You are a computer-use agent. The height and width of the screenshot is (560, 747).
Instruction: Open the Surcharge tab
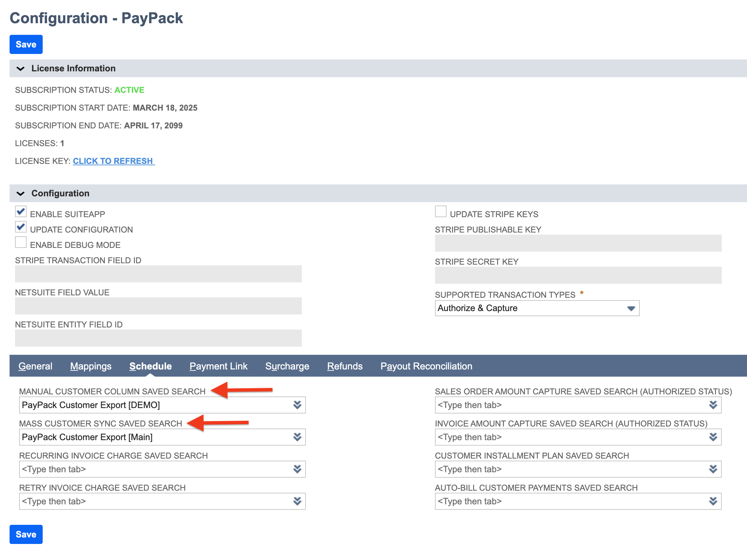(287, 366)
